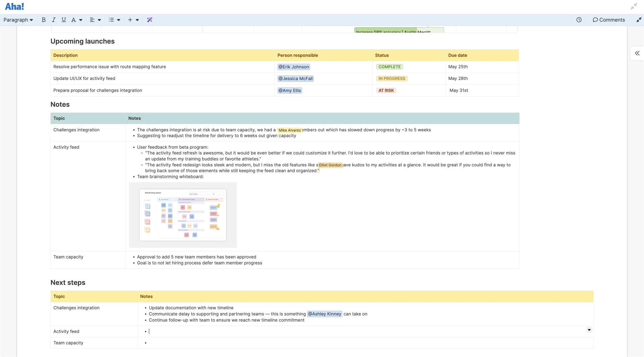Click the @Erik Johnson mention
Image resolution: width=644 pixels, height=357 pixels.
click(293, 67)
